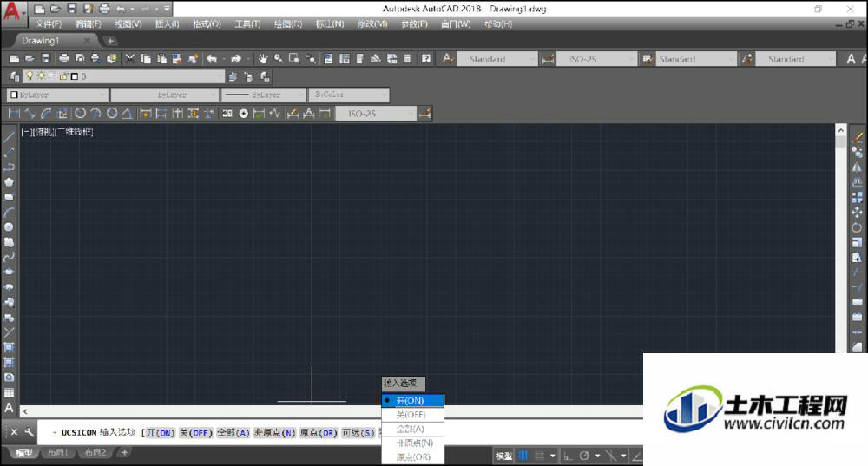Viewport: 868px width, 466px height.
Task: Click the Undo arrow in standard toolbar
Action: 212,59
